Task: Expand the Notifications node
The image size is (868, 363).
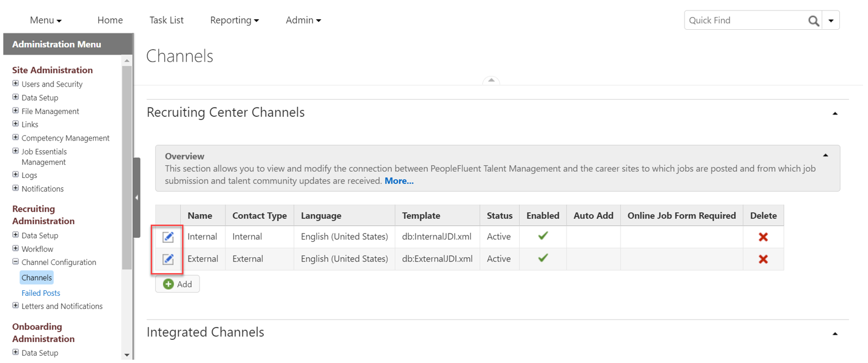Action: 15,188
